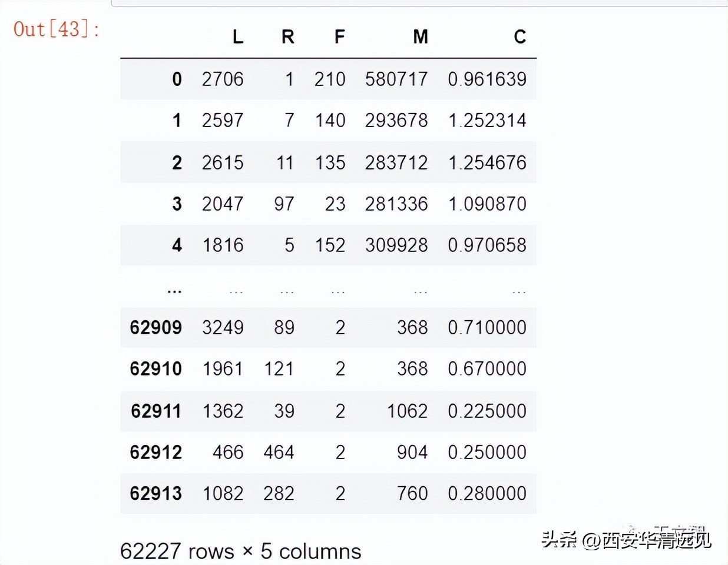Click the 62227 rows × 5 columns summary
Viewport: 728px width, 565px height.
pyautogui.click(x=240, y=551)
